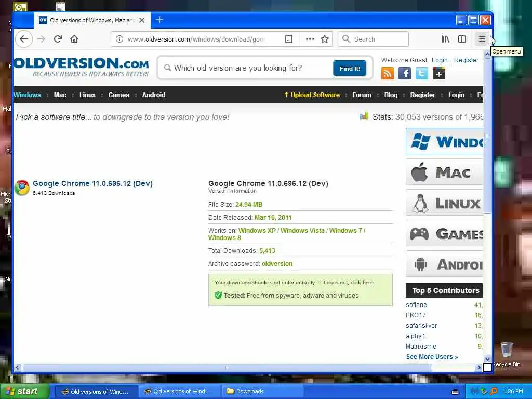Open the Mac nav menu item
Image resolution: width=532 pixels, height=399 pixels.
(x=60, y=95)
